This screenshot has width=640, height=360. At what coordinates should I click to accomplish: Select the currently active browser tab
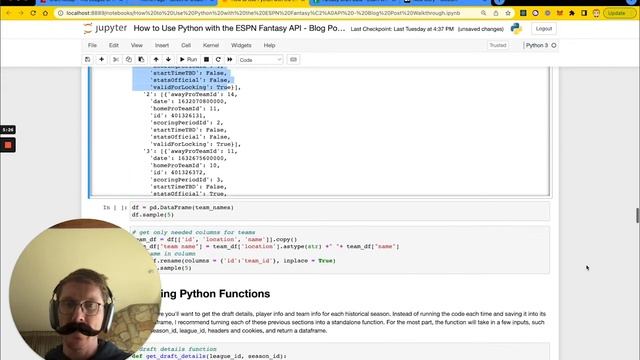[264, 2]
